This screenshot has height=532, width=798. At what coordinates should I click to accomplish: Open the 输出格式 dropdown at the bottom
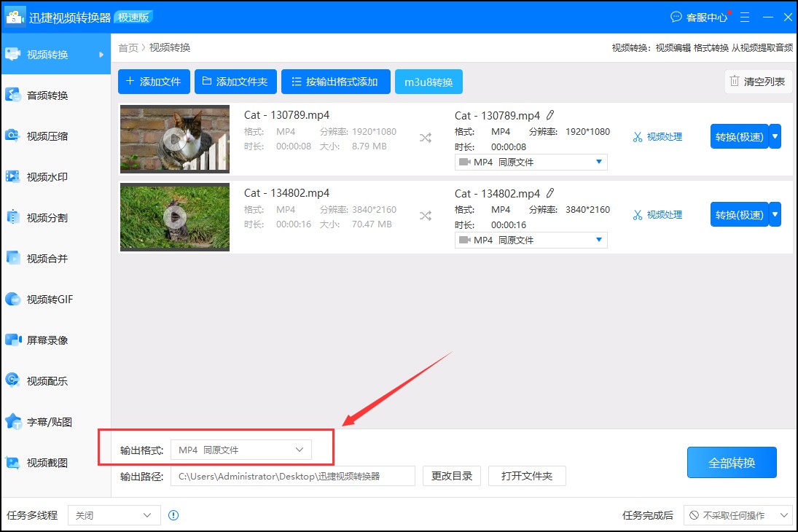(240, 450)
